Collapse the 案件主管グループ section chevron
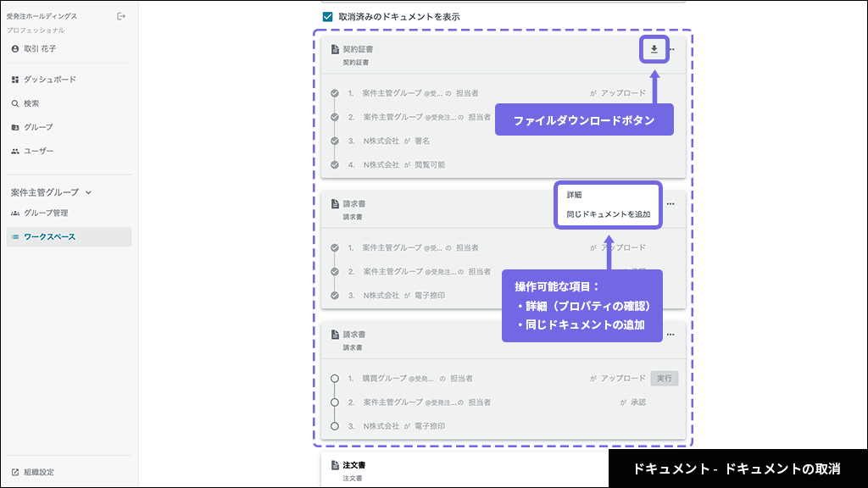Image resolution: width=868 pixels, height=488 pixels. 88,192
